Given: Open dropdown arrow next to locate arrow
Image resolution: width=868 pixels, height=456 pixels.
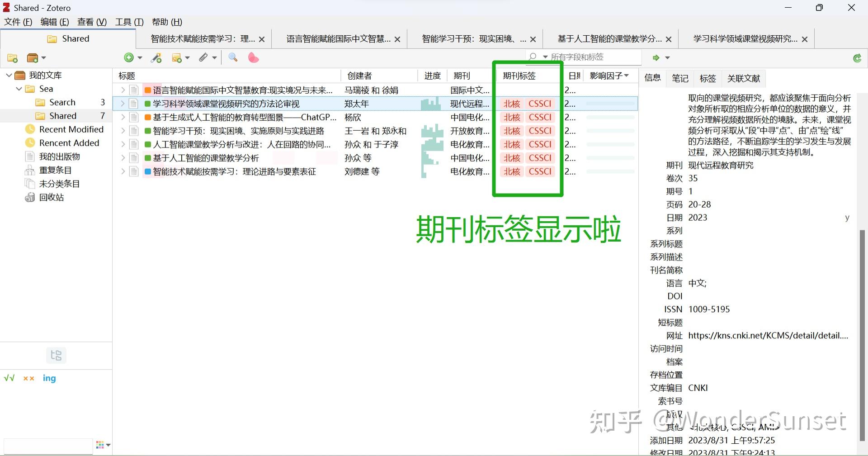Looking at the screenshot, I should (x=667, y=58).
